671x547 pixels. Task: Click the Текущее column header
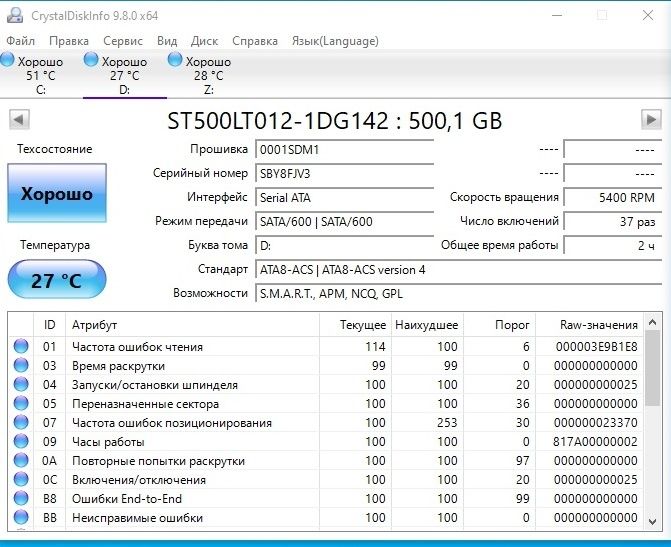pos(355,325)
